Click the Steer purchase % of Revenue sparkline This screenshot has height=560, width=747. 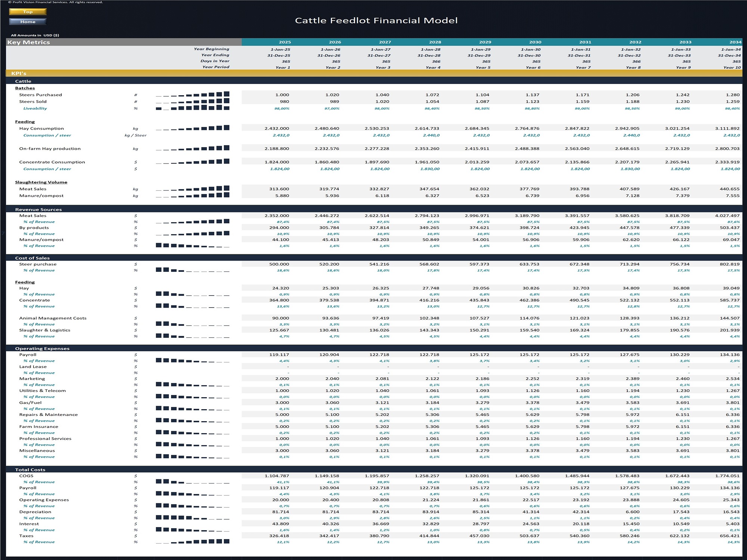192,270
